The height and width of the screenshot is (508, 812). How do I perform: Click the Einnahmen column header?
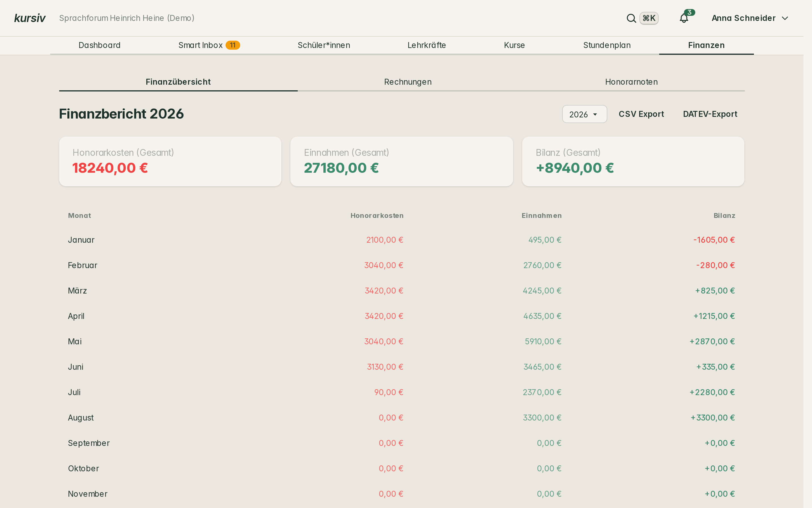pos(542,216)
